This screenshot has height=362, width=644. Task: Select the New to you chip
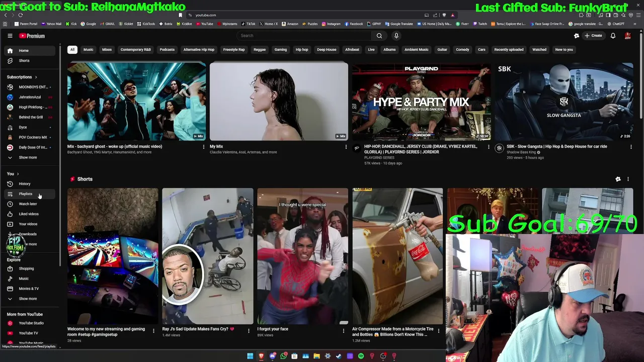pyautogui.click(x=564, y=49)
